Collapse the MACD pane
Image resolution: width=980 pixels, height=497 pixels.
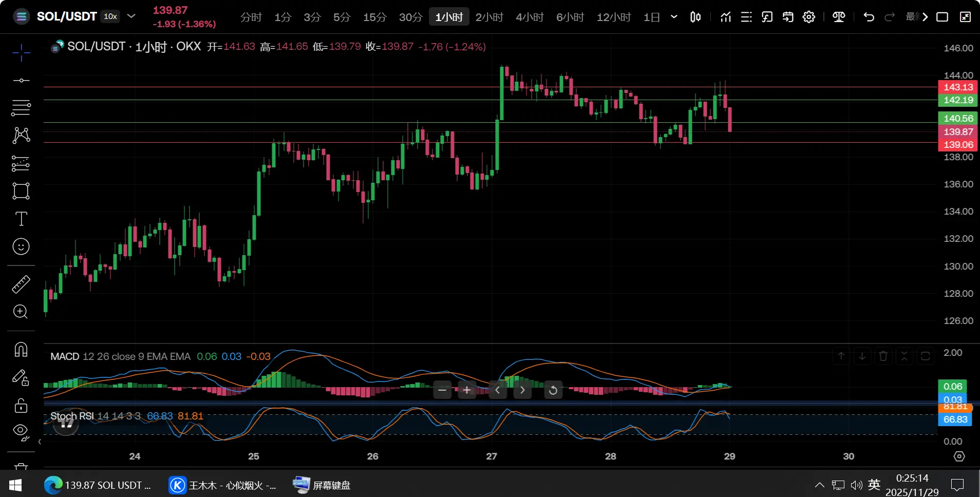(x=904, y=356)
